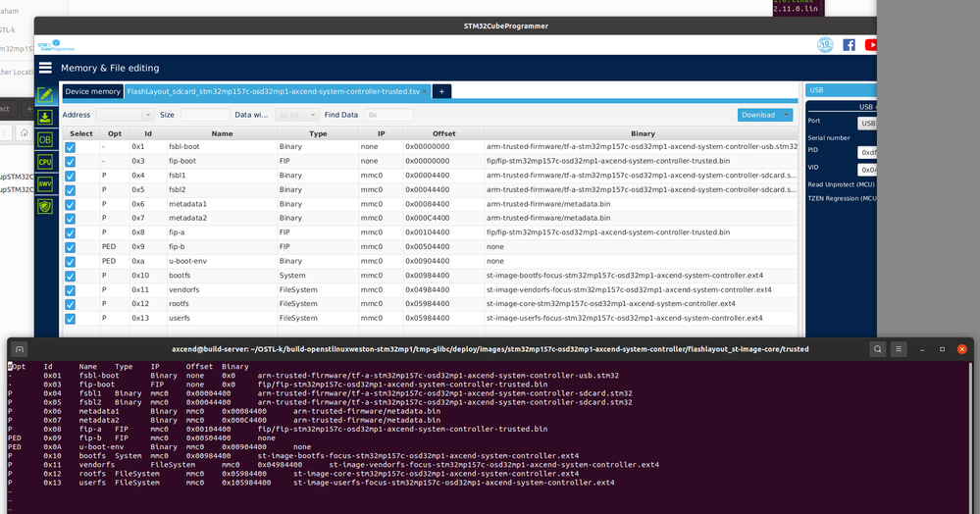This screenshot has width=980, height=514.
Task: Maximize the terminal window
Action: click(942, 349)
